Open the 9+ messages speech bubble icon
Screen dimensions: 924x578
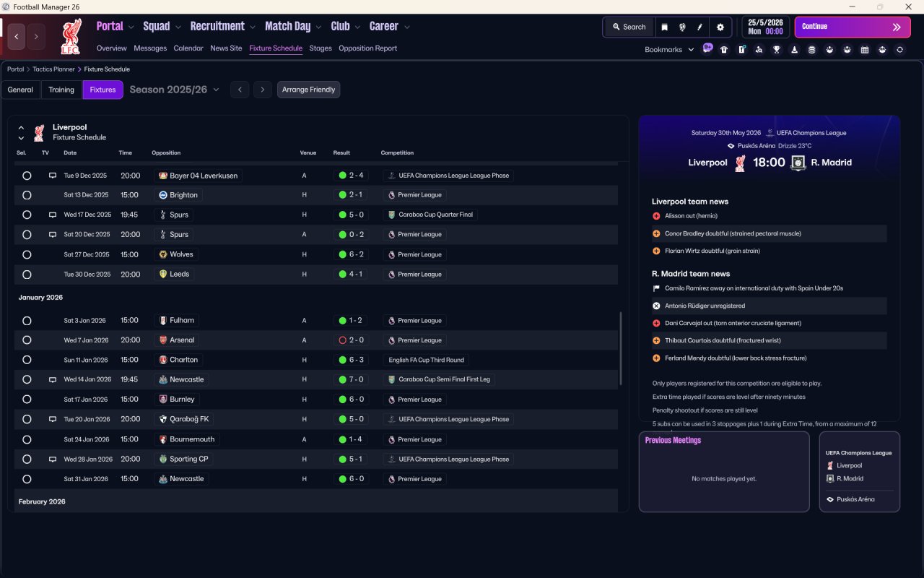tap(707, 48)
